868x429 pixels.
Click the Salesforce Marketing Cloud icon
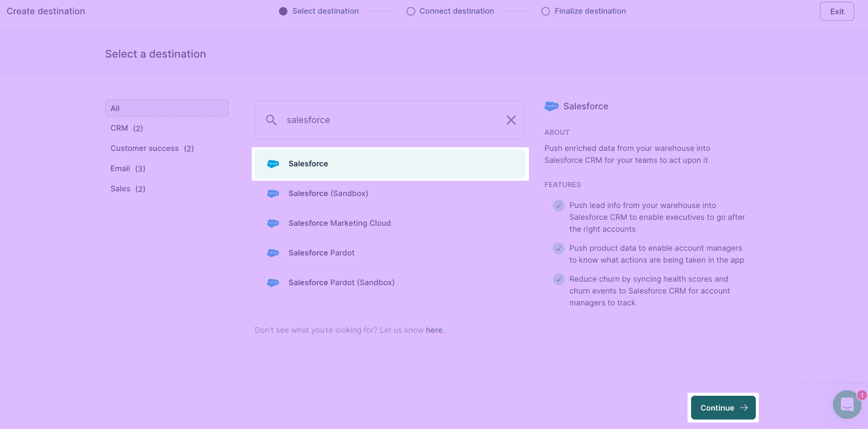[x=273, y=223]
